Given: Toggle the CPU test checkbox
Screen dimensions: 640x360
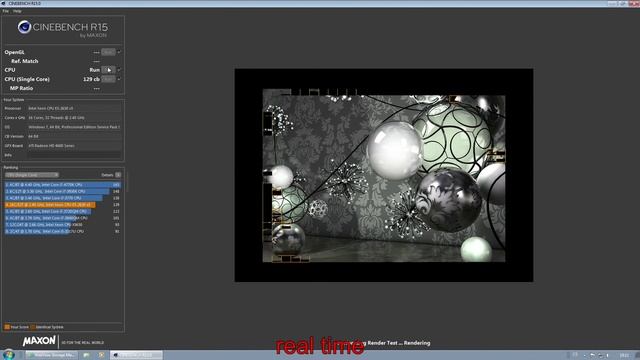Looking at the screenshot, I should pos(119,70).
